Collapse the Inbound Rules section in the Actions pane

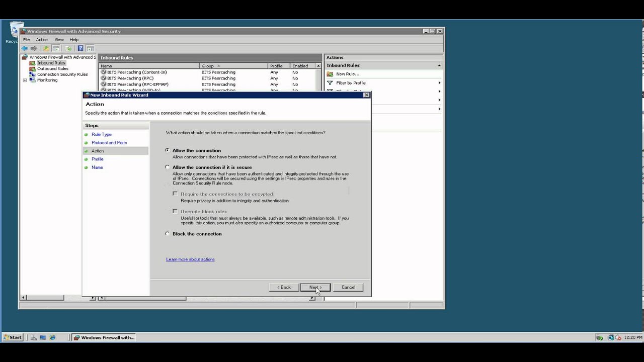tap(439, 65)
